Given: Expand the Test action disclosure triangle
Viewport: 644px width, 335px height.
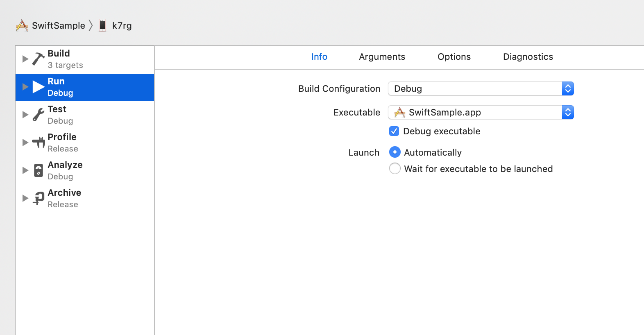Looking at the screenshot, I should click(25, 115).
